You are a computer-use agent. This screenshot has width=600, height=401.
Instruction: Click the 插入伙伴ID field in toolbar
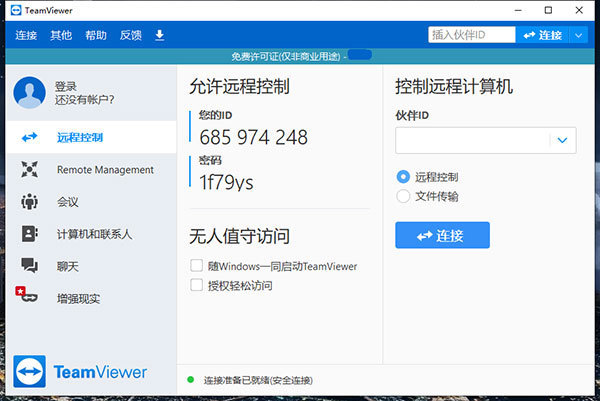(x=472, y=35)
